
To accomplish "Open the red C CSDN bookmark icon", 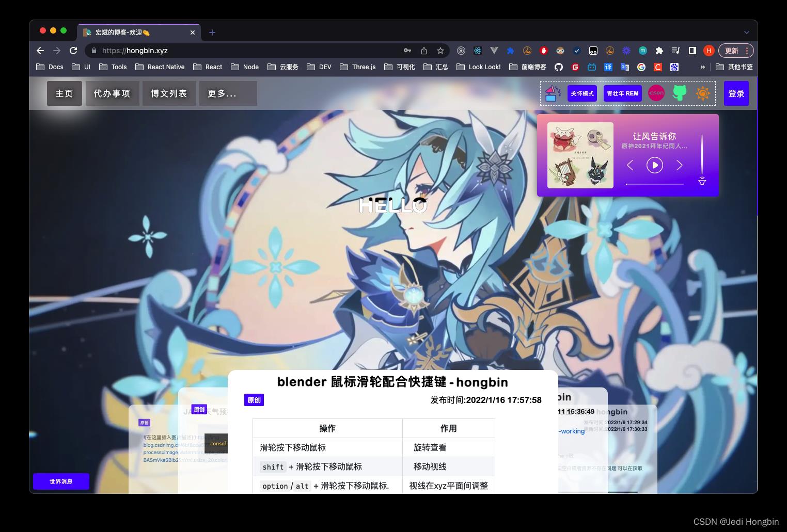I will click(x=658, y=67).
